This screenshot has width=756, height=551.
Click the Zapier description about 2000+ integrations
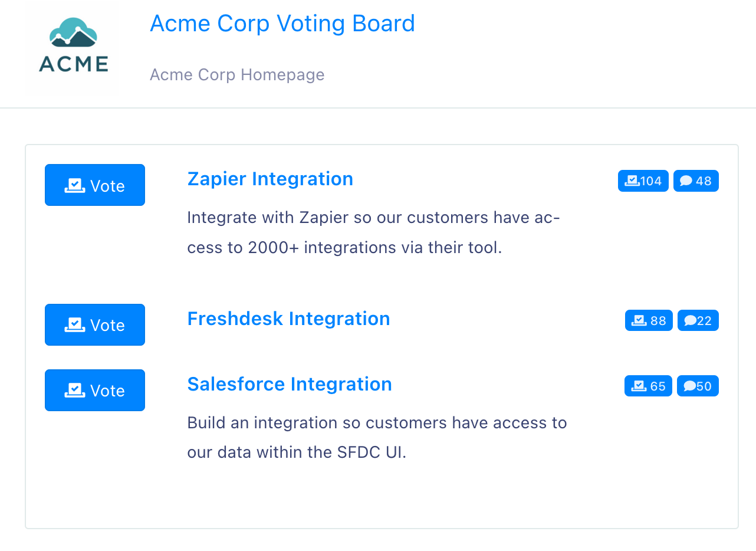click(x=373, y=232)
